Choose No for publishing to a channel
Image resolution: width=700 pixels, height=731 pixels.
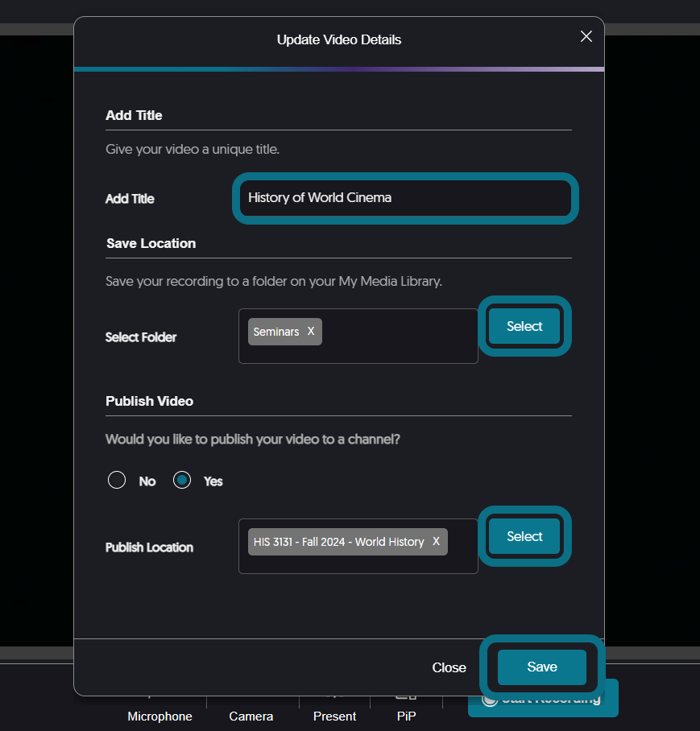[x=117, y=480]
